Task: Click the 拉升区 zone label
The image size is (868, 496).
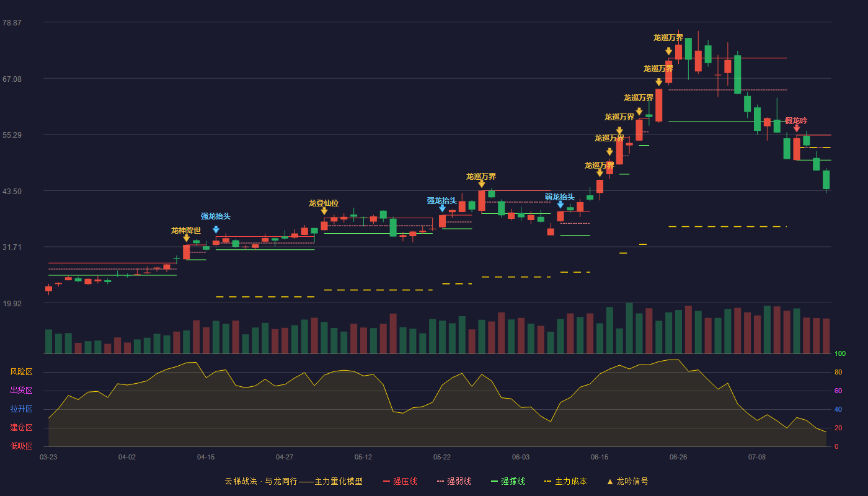Action: tap(21, 409)
